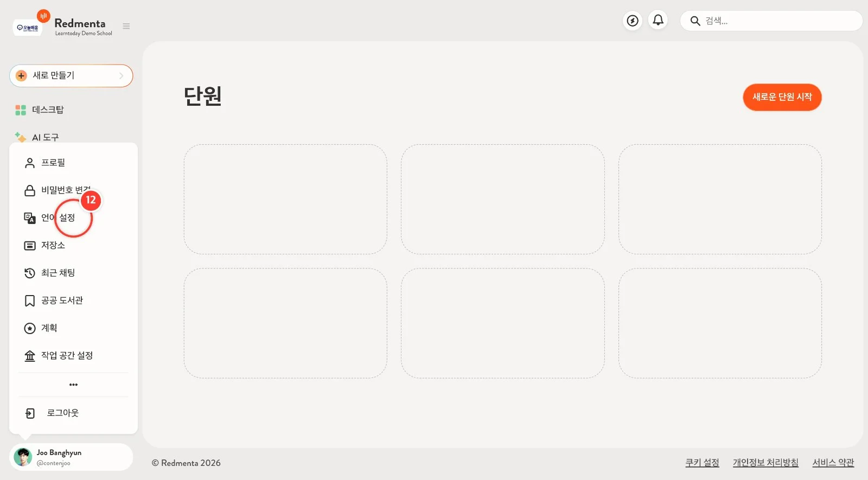
Task: Open the lightning quick actions icon
Action: (633, 21)
